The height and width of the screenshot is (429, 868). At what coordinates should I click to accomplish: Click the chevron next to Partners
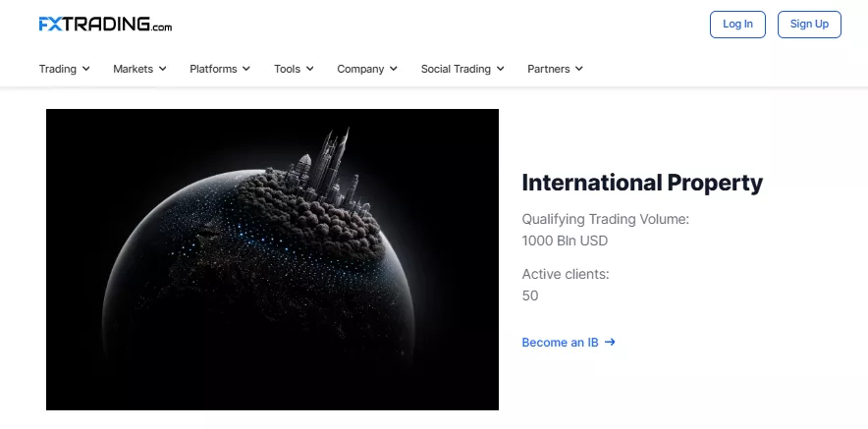pyautogui.click(x=579, y=69)
